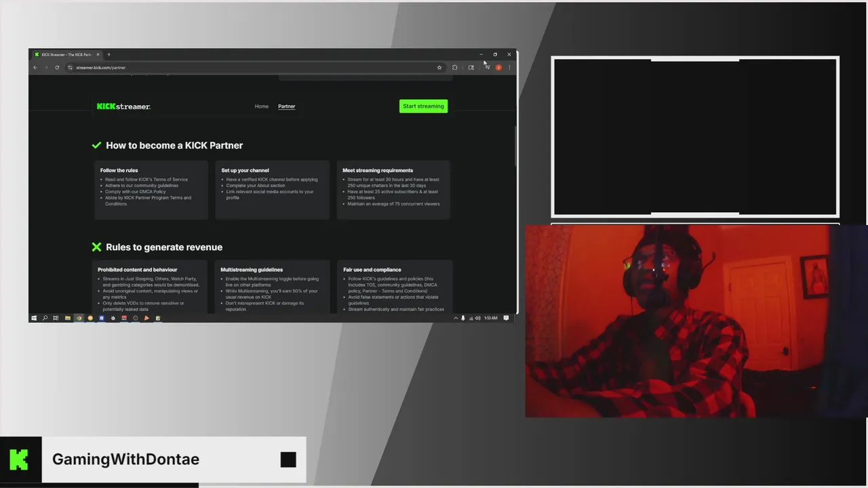Go back in browser history
868x488 pixels.
(35, 68)
